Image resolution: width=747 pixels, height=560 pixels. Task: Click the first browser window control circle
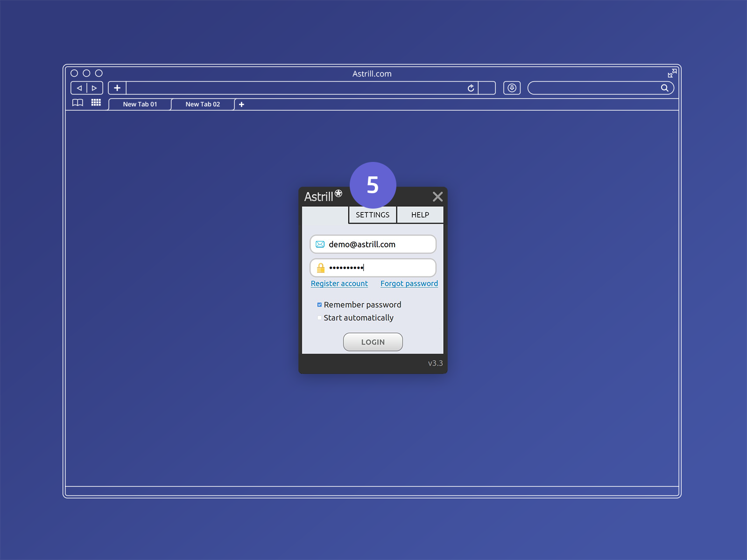[74, 73]
